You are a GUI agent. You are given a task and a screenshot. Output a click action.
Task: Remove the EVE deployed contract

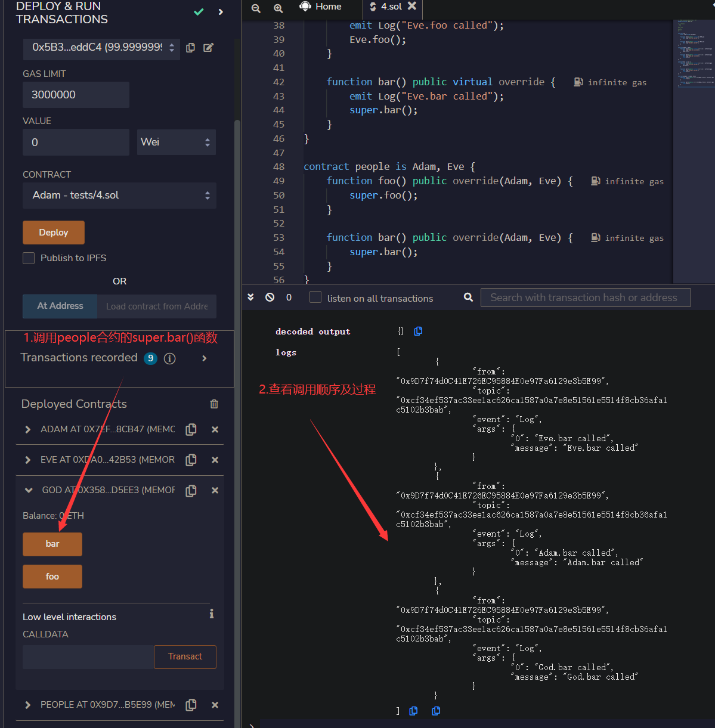pyautogui.click(x=215, y=460)
